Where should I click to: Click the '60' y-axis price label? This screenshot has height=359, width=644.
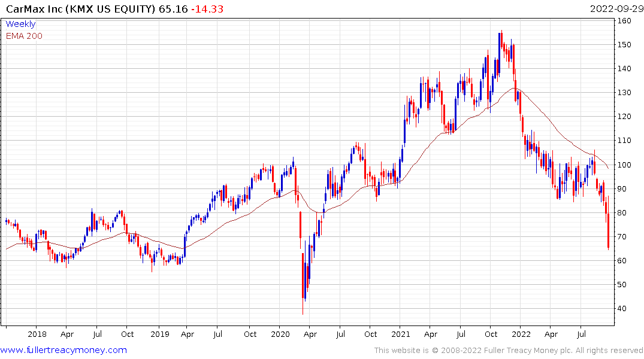coord(622,261)
